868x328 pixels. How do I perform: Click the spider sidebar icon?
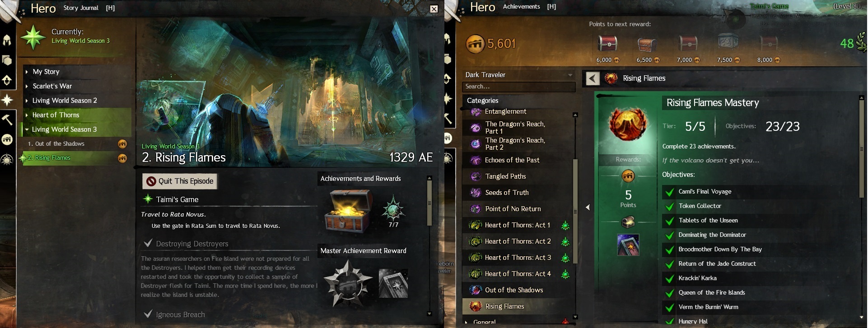(7, 159)
